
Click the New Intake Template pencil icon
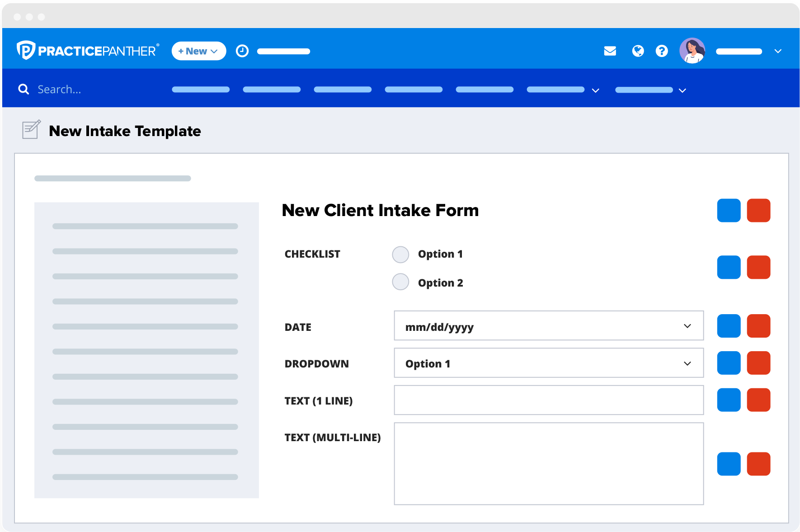pyautogui.click(x=31, y=130)
